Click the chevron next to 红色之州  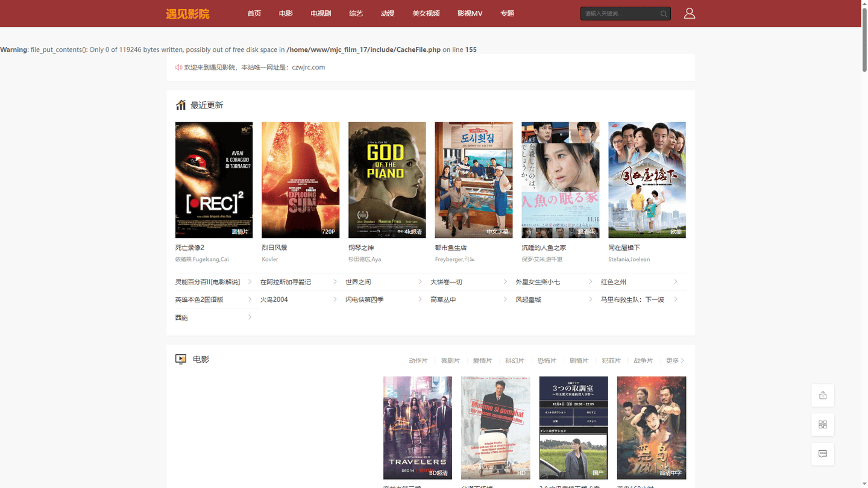point(675,282)
